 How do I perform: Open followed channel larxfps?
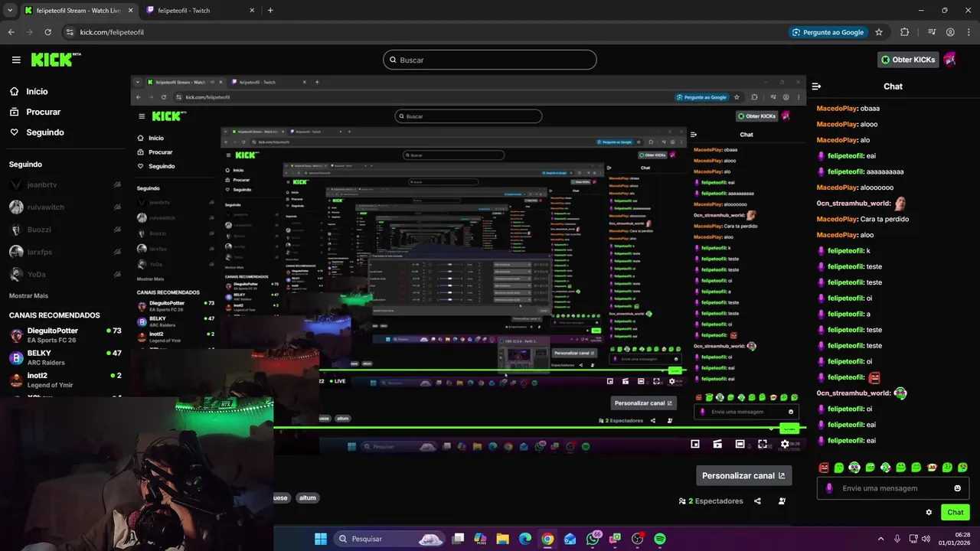65,252
